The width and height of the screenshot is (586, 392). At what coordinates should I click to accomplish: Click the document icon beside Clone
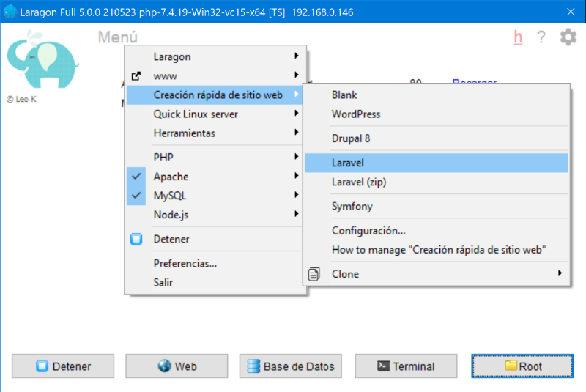(314, 274)
